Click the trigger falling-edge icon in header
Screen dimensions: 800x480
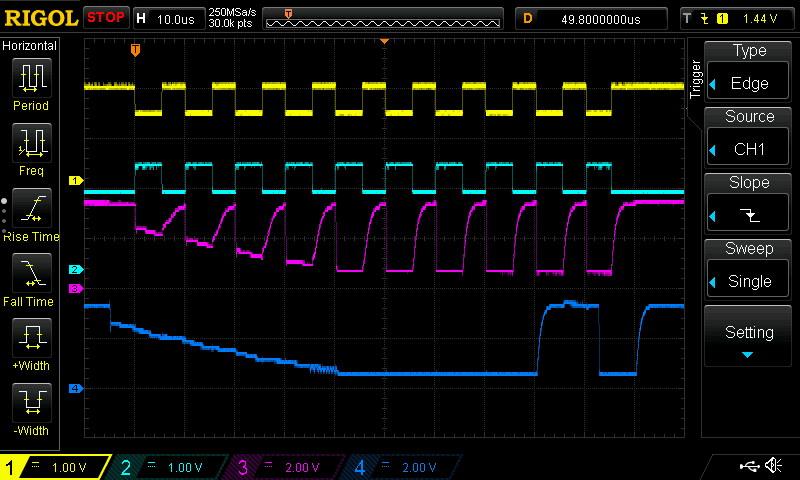tap(705, 19)
